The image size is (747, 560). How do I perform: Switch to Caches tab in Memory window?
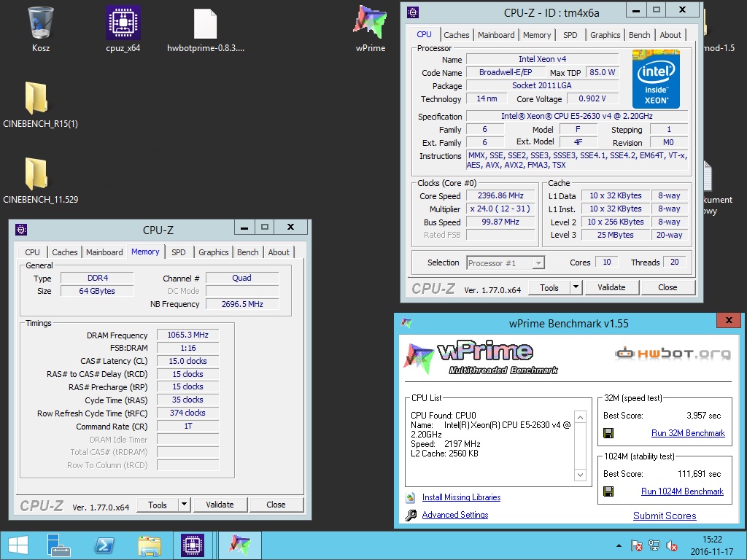65,252
